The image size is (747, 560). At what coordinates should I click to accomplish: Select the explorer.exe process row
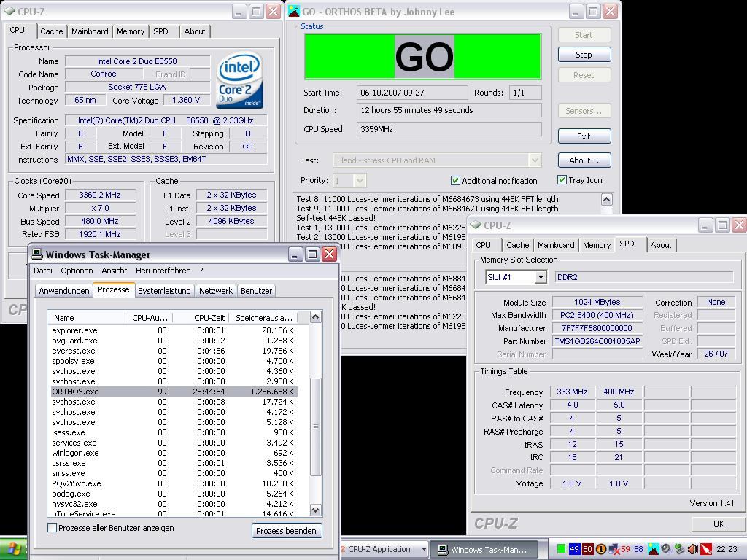point(174,330)
